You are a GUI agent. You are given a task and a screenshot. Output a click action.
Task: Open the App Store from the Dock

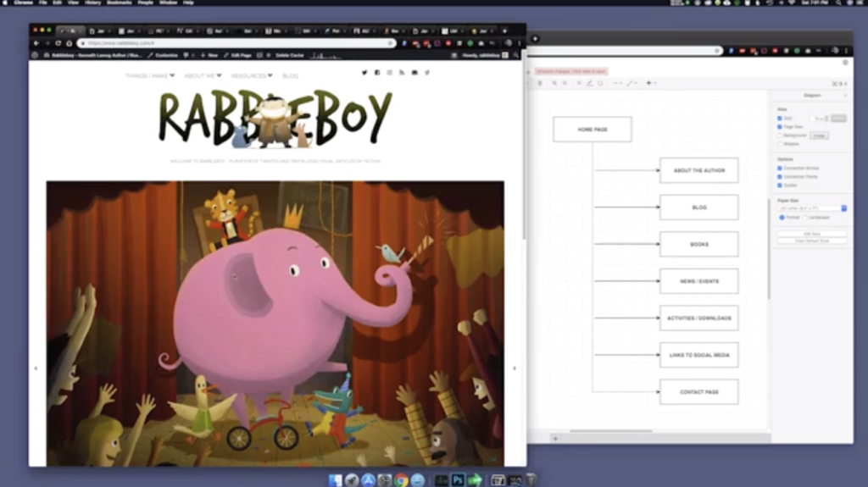click(x=368, y=480)
